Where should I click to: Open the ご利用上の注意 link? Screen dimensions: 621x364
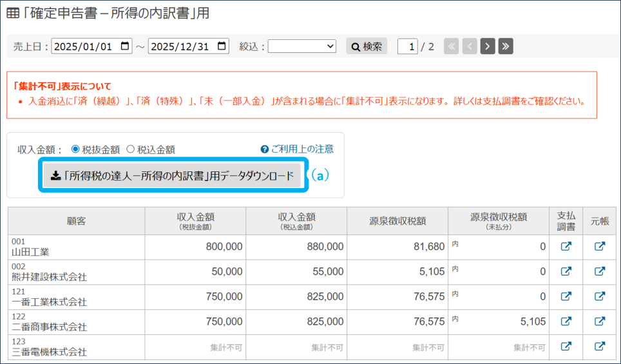coord(297,149)
